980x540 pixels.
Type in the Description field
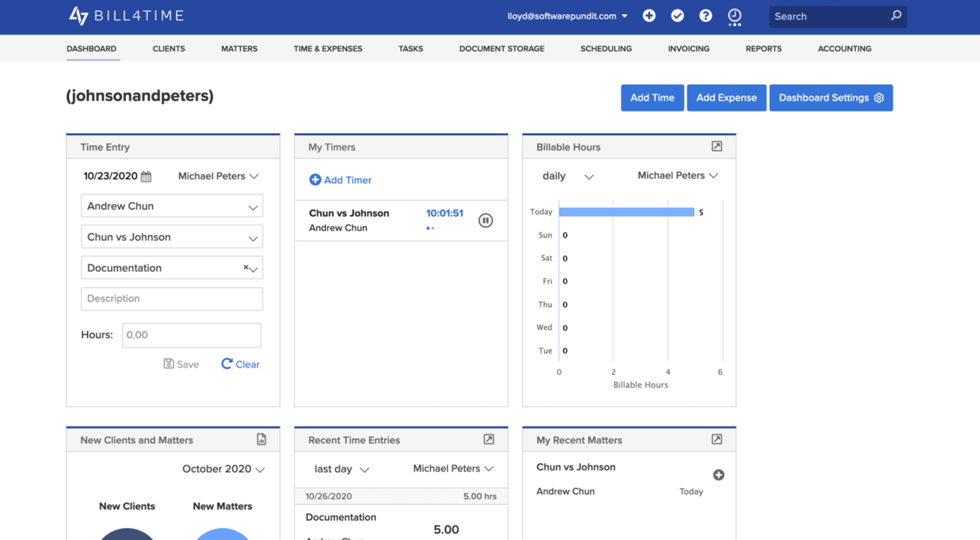pyautogui.click(x=171, y=299)
